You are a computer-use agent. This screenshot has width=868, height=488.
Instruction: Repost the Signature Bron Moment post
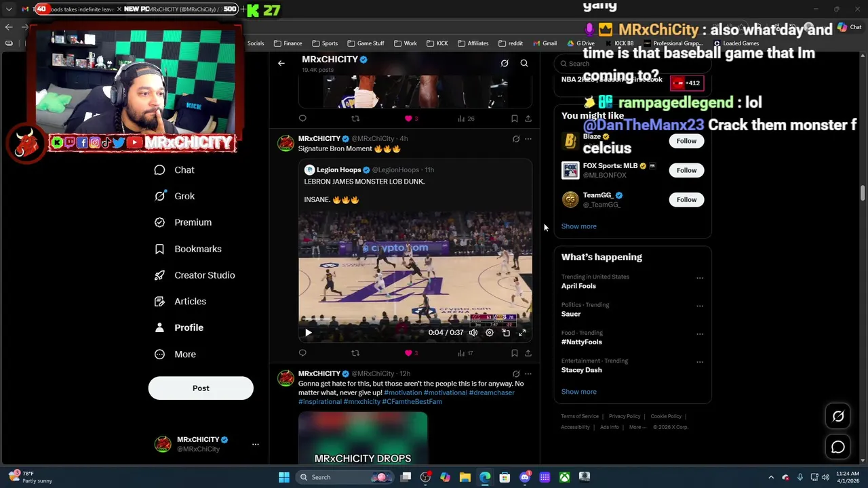tap(355, 353)
